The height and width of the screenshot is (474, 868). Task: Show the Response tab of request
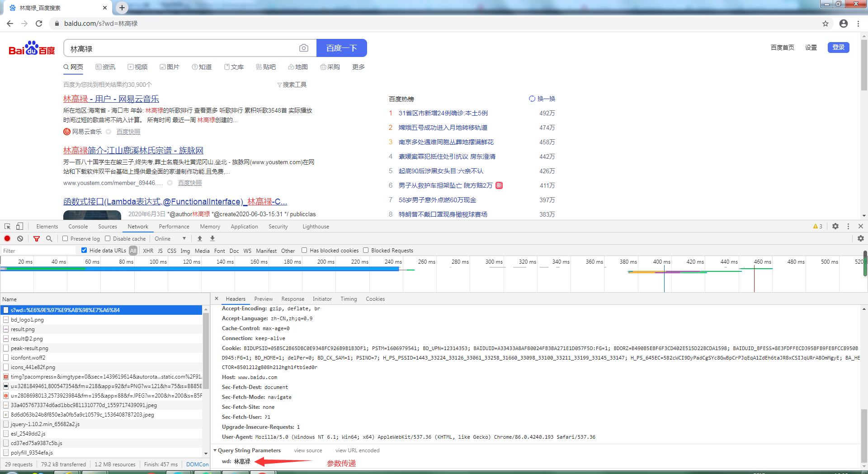pos(292,299)
